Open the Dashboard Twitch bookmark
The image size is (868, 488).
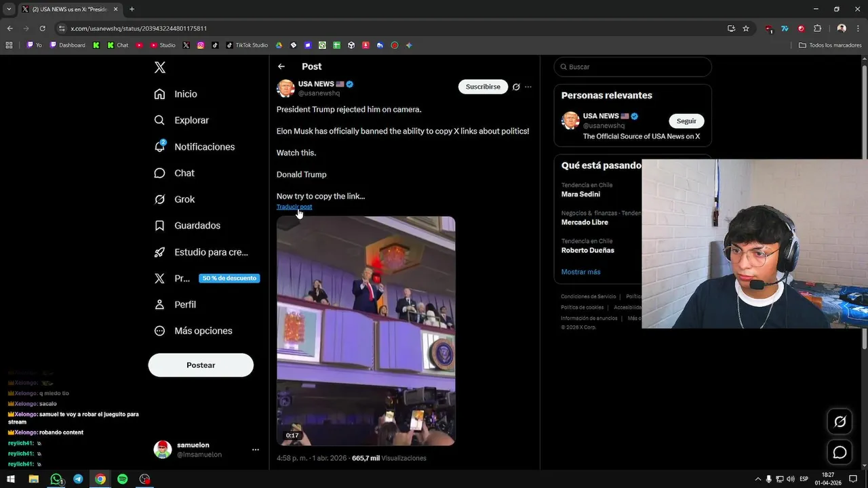(67, 45)
